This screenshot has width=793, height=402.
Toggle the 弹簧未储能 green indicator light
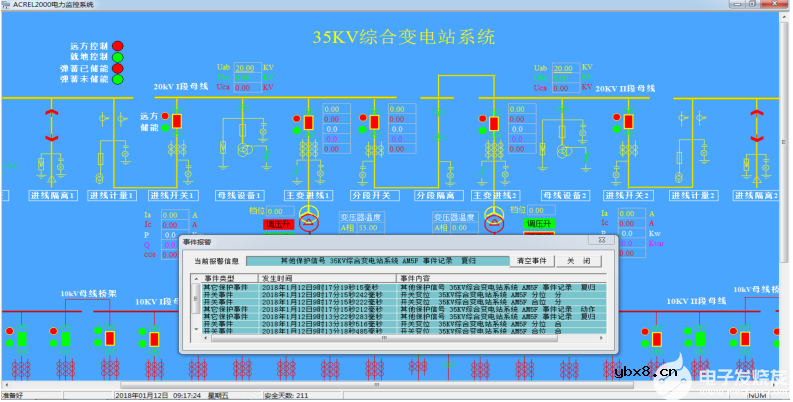pyautogui.click(x=117, y=79)
